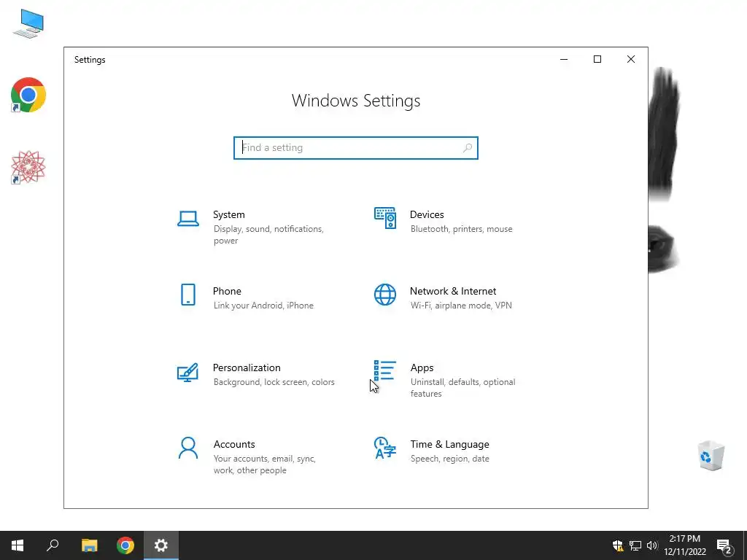Minimize the Settings window
The width and height of the screenshot is (747, 560).
click(564, 60)
